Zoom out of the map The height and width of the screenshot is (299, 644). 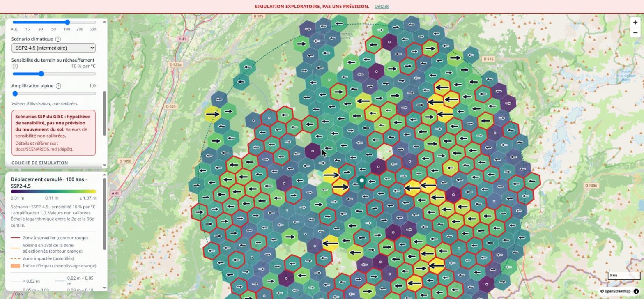pyautogui.click(x=635, y=32)
